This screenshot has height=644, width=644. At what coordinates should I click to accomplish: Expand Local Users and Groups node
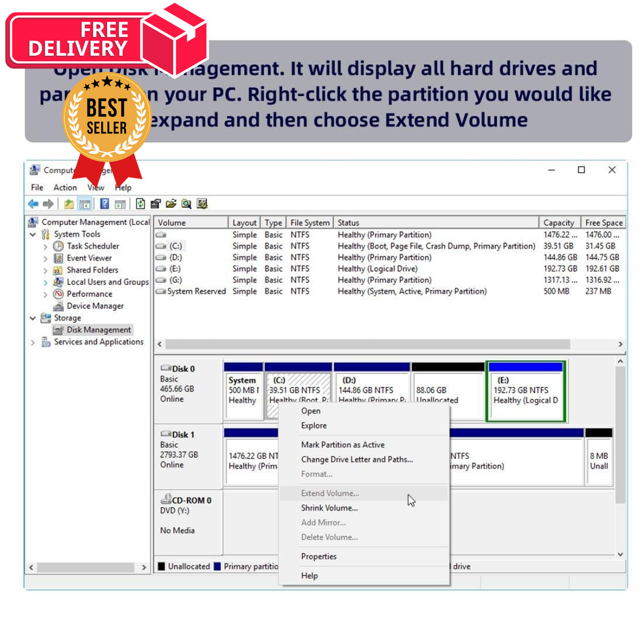click(46, 283)
